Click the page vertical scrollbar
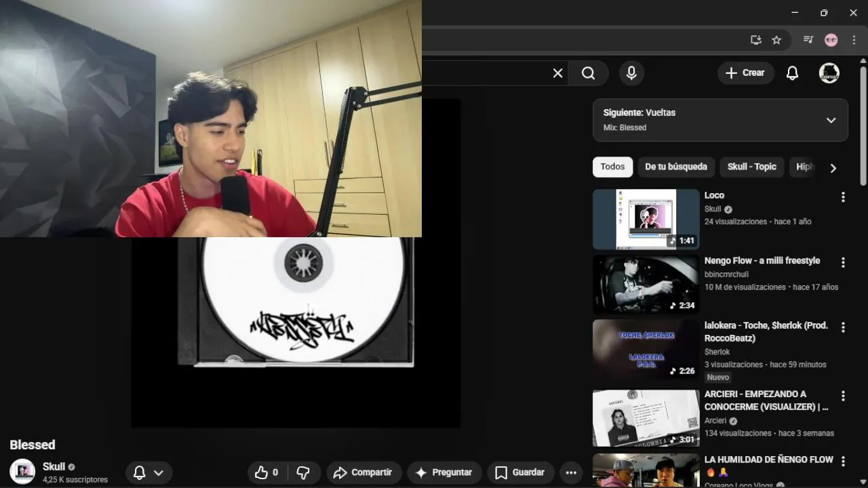This screenshot has height=488, width=868. tap(863, 125)
